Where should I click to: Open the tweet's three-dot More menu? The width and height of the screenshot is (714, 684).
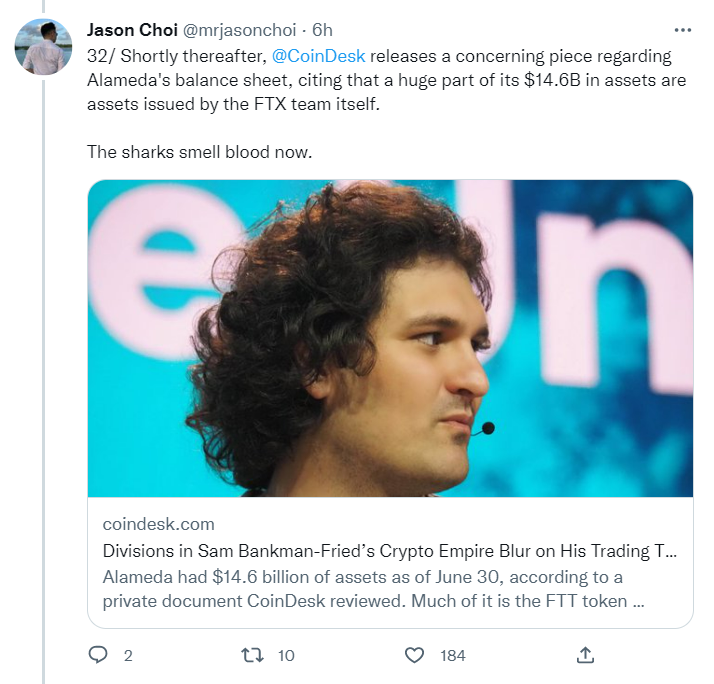click(682, 30)
